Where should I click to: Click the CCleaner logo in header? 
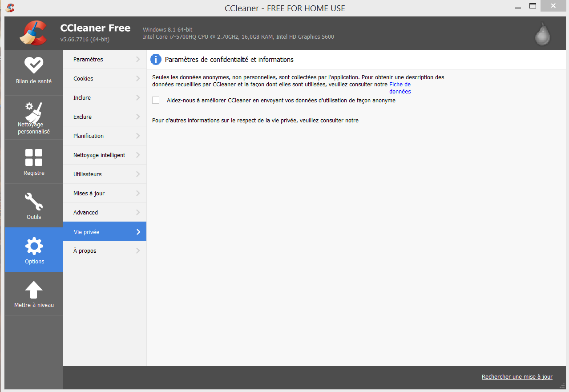[33, 33]
